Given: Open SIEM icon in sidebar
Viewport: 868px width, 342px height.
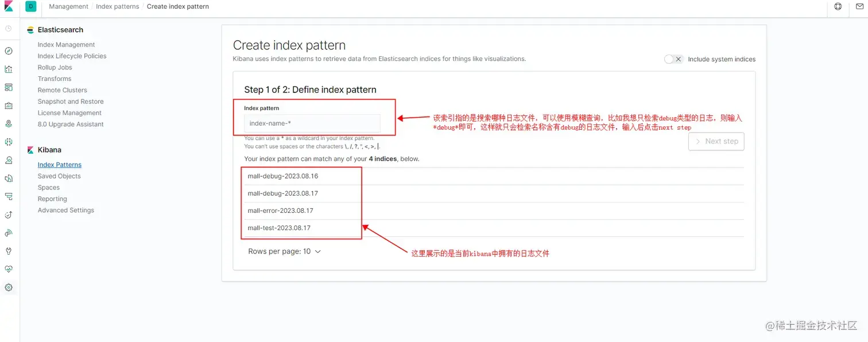Looking at the screenshot, I should pyautogui.click(x=9, y=233).
